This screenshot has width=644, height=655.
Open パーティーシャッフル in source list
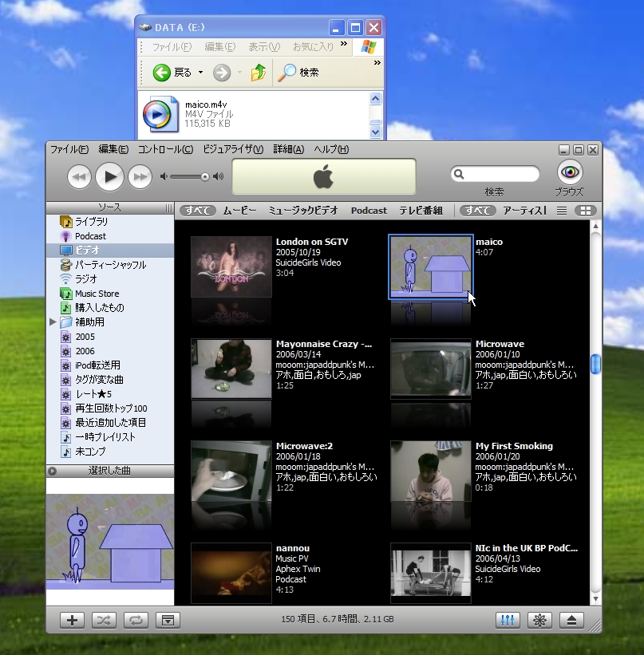coord(110,265)
